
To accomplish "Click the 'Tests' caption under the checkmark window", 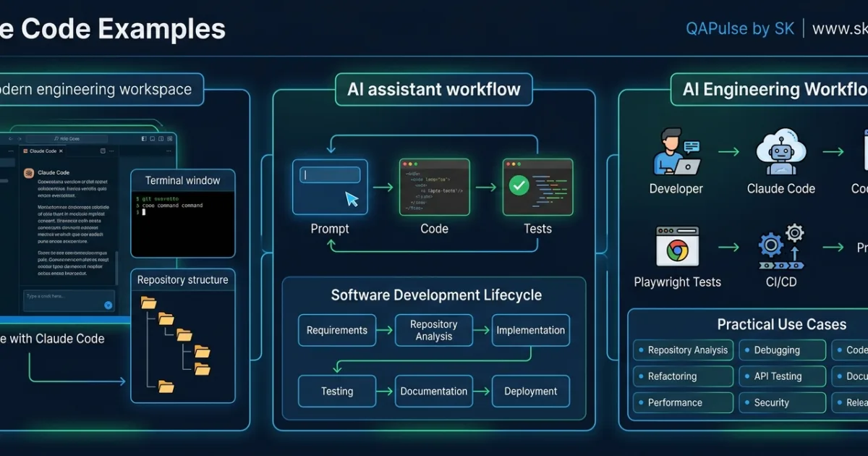I will (x=537, y=229).
